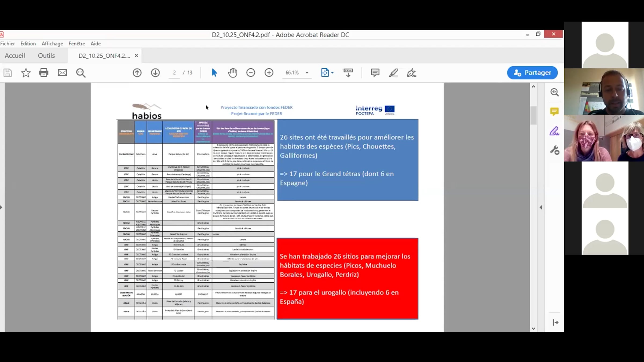
Task: Click the scrolling mode icon
Action: (348, 73)
